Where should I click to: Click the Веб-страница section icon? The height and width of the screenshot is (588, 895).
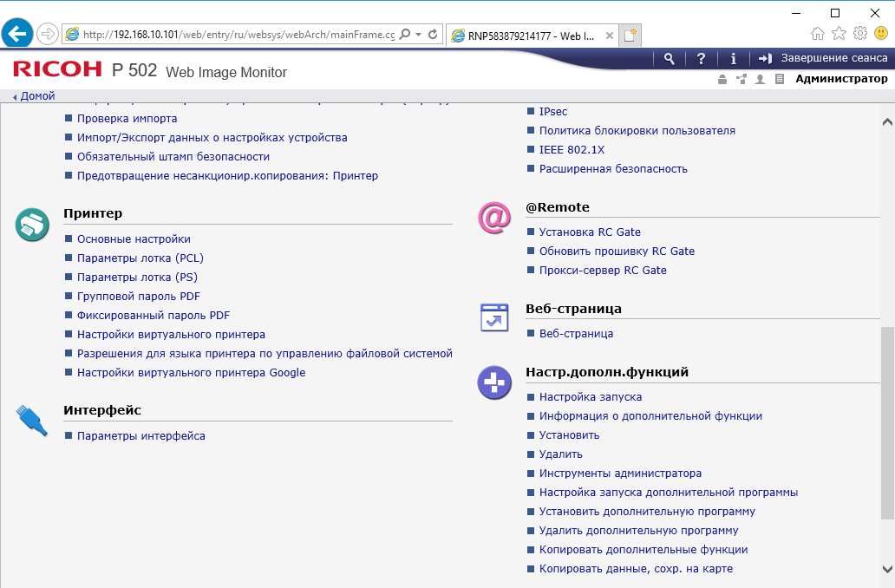click(x=494, y=318)
